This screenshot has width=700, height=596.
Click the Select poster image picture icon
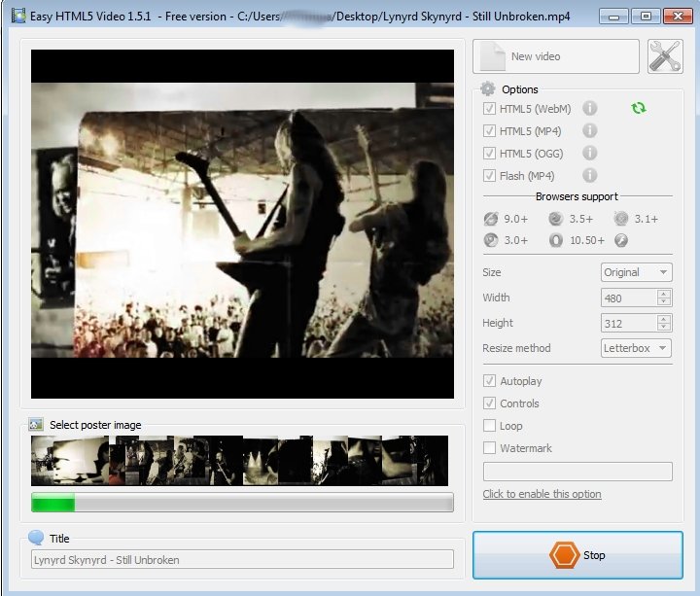coord(36,424)
